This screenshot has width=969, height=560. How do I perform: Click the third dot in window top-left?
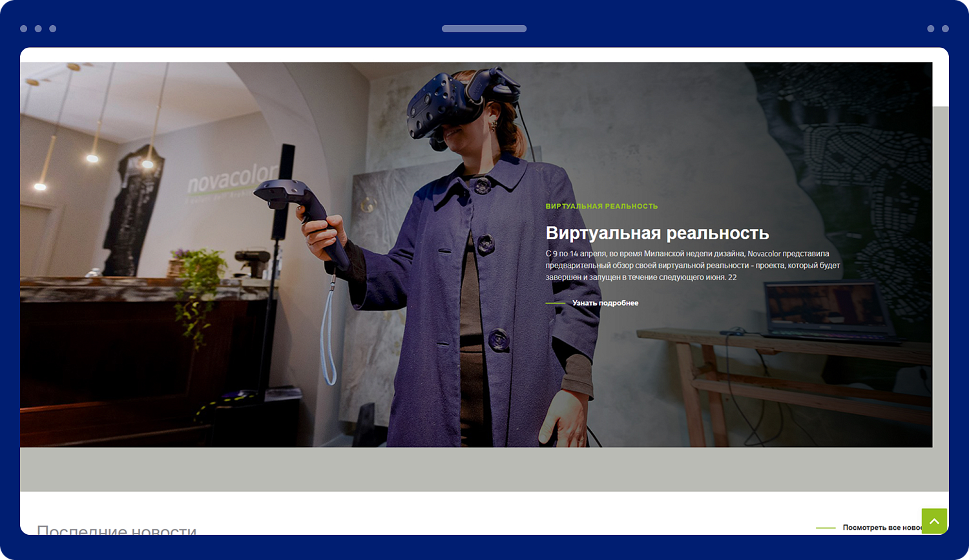pyautogui.click(x=53, y=28)
